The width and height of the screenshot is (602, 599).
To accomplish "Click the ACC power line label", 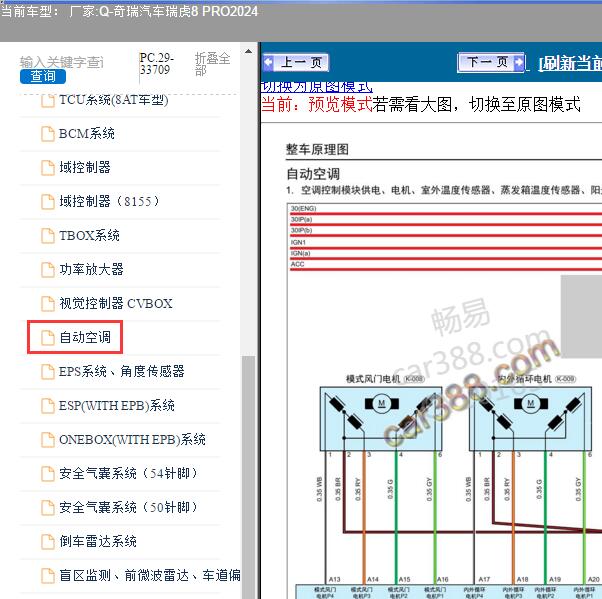I will [x=297, y=264].
